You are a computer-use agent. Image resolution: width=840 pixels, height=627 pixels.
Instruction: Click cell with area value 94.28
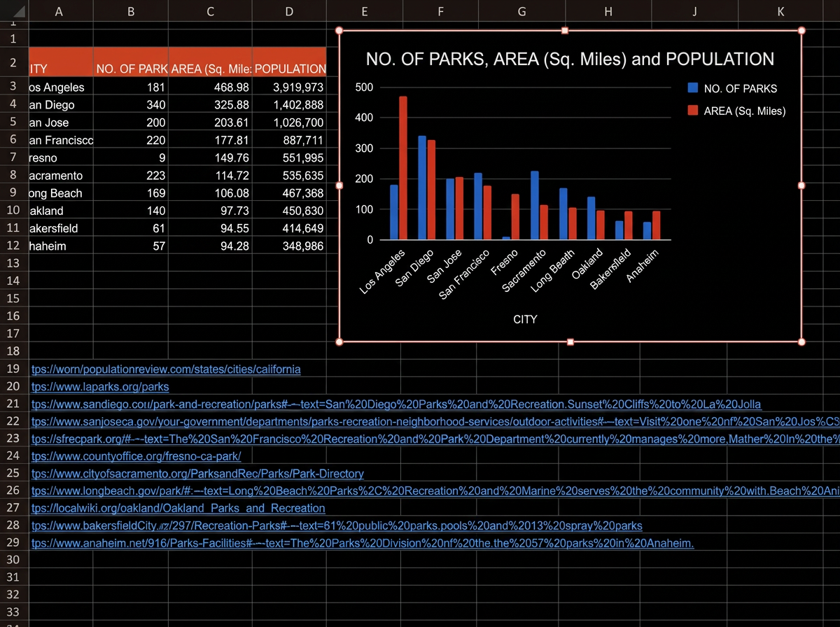(211, 246)
